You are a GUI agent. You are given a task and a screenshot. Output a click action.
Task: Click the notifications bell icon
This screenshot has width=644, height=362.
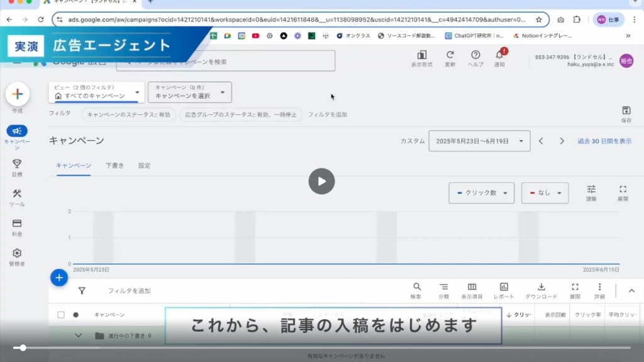[x=499, y=55]
